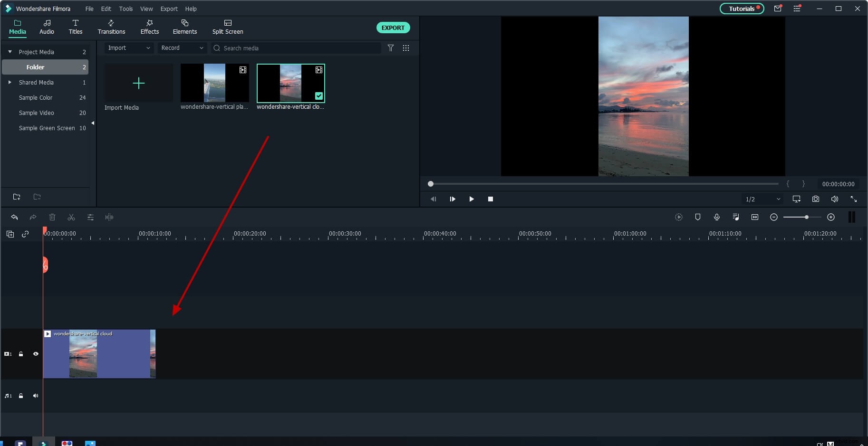Mute the audio track
The width and height of the screenshot is (868, 446).
36,396
